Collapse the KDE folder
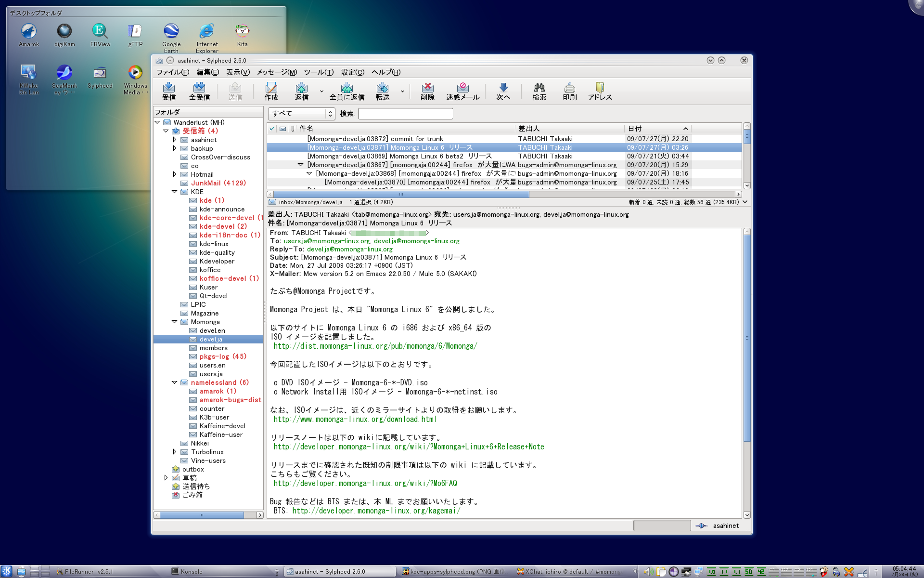This screenshot has height=578, width=924. [x=175, y=192]
